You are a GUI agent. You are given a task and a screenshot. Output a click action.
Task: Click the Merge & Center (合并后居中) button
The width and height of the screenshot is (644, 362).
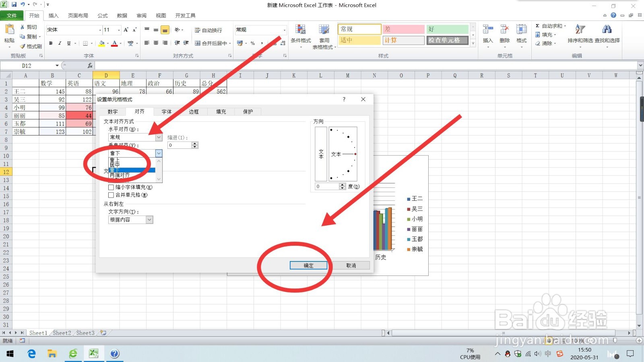[213, 43]
